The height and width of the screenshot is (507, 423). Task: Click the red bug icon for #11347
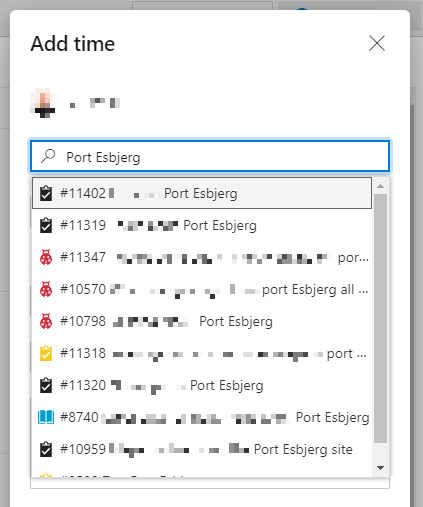46,257
